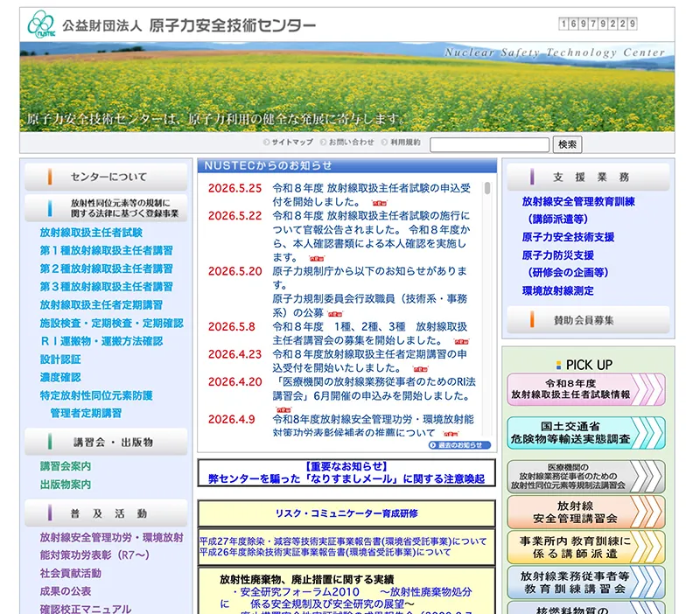700x614 pixels.
Task: Open 出版物案内 link
Action: tap(66, 485)
